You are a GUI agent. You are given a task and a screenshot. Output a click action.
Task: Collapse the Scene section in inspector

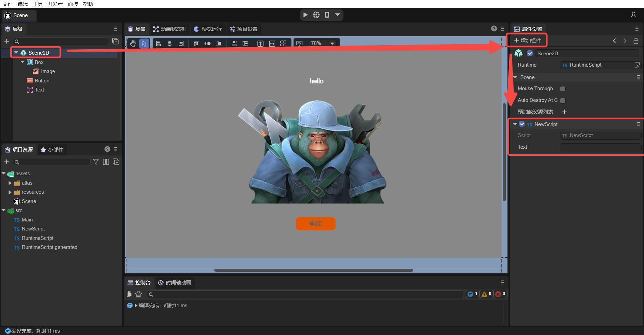point(515,77)
